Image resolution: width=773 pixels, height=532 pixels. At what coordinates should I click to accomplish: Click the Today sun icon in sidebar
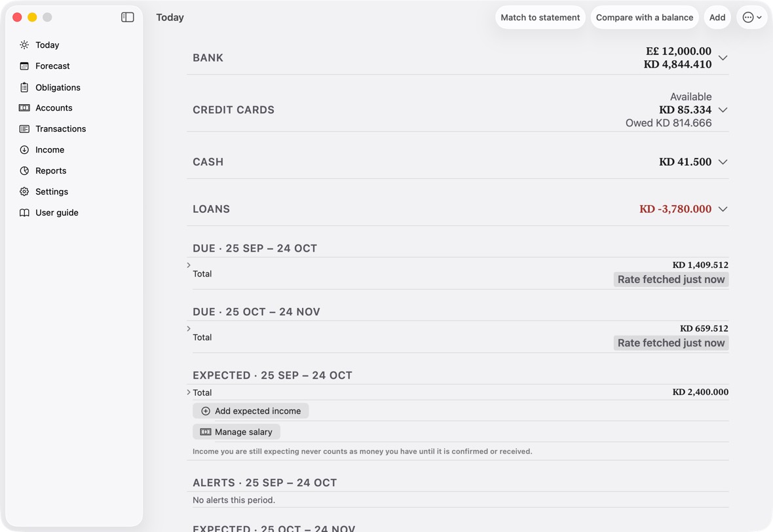click(x=24, y=45)
